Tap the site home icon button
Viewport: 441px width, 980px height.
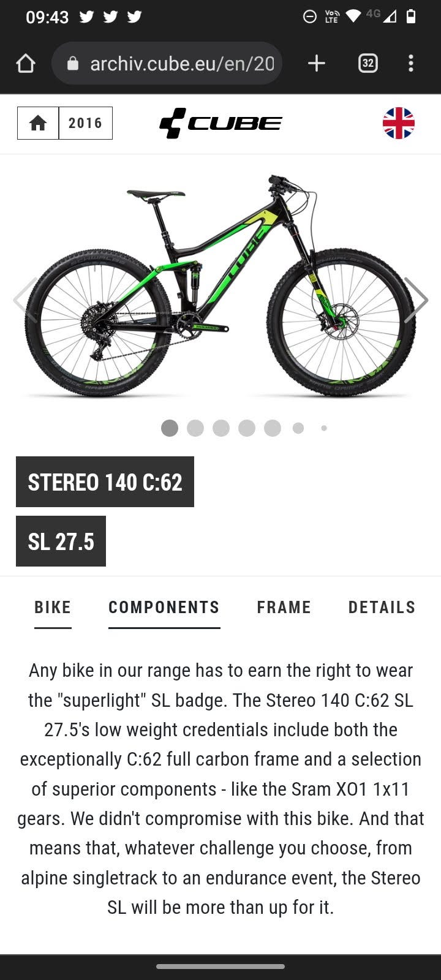tap(38, 123)
